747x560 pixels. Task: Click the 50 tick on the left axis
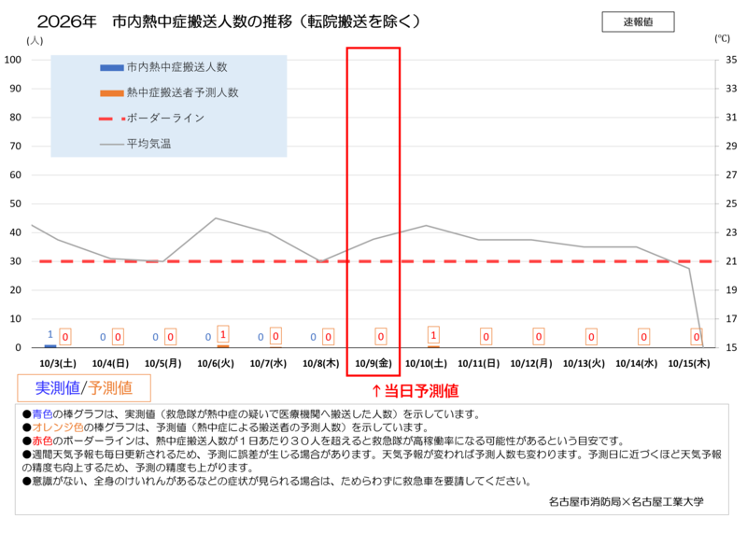[x=16, y=203]
